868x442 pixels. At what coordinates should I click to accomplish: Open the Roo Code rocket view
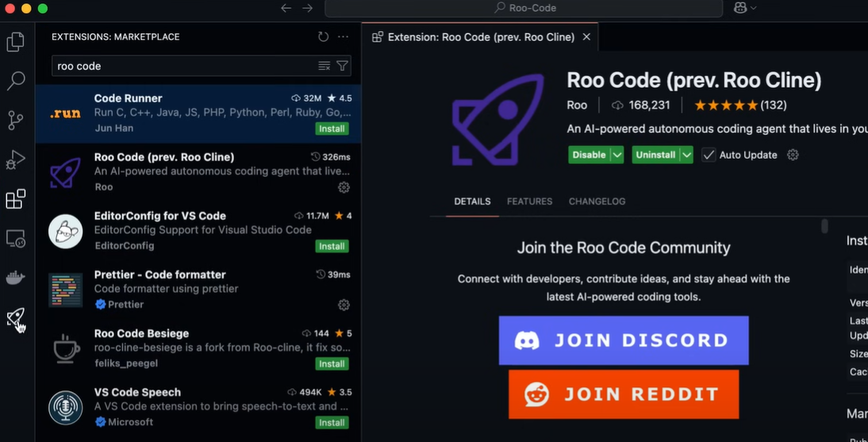point(16,317)
